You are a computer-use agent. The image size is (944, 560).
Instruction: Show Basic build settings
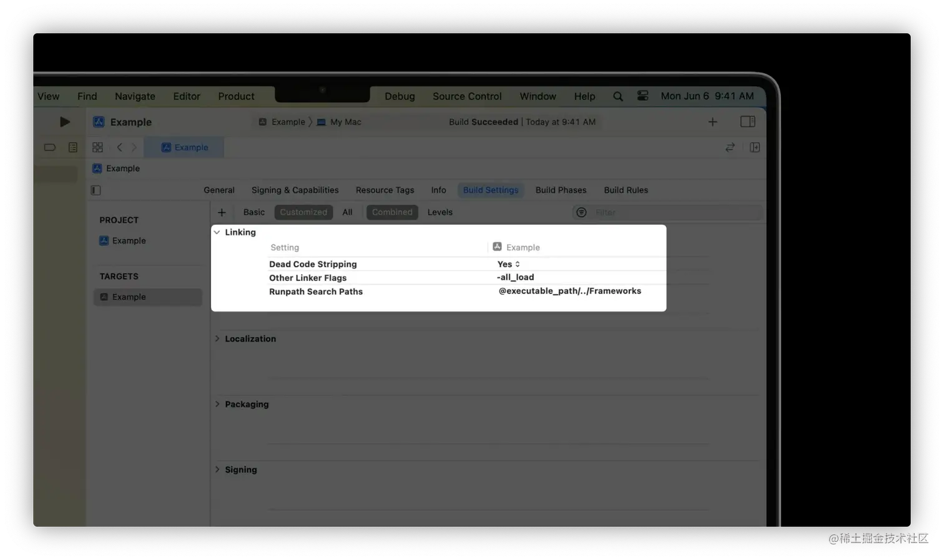click(254, 212)
